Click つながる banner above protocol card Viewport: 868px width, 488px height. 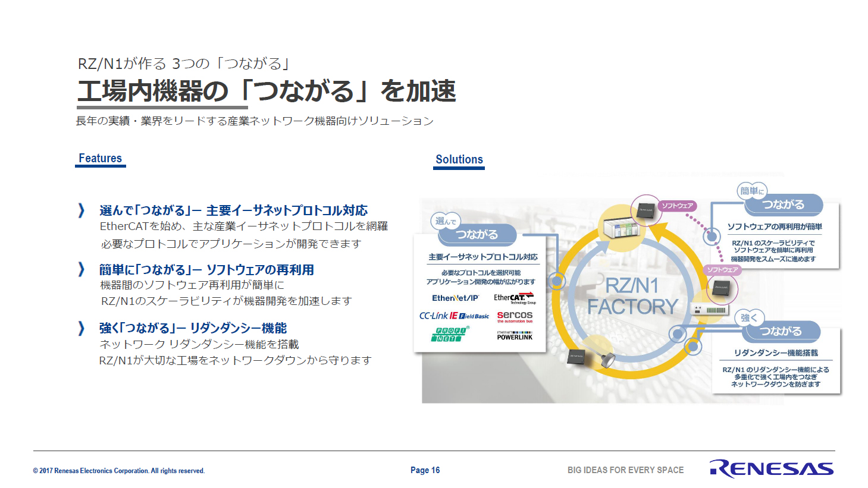click(x=477, y=235)
